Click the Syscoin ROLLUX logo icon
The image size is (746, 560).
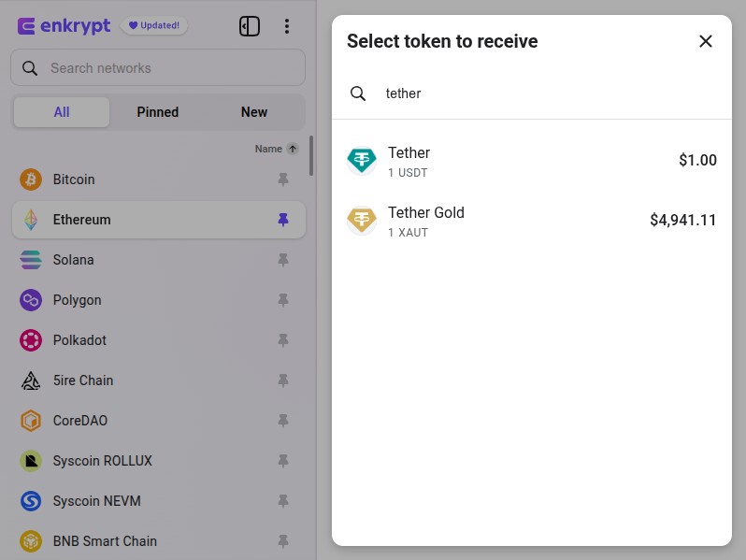point(31,461)
